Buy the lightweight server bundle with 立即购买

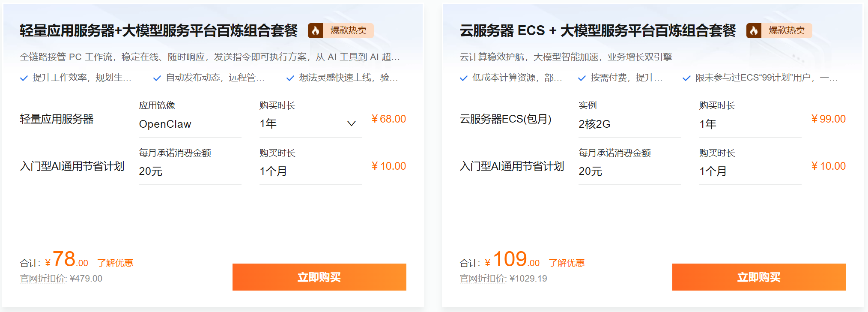tap(319, 277)
